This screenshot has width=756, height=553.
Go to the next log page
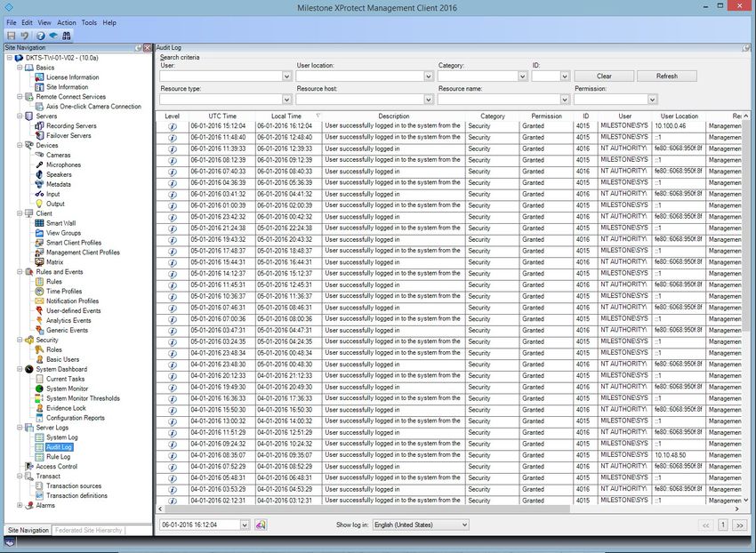pos(739,525)
